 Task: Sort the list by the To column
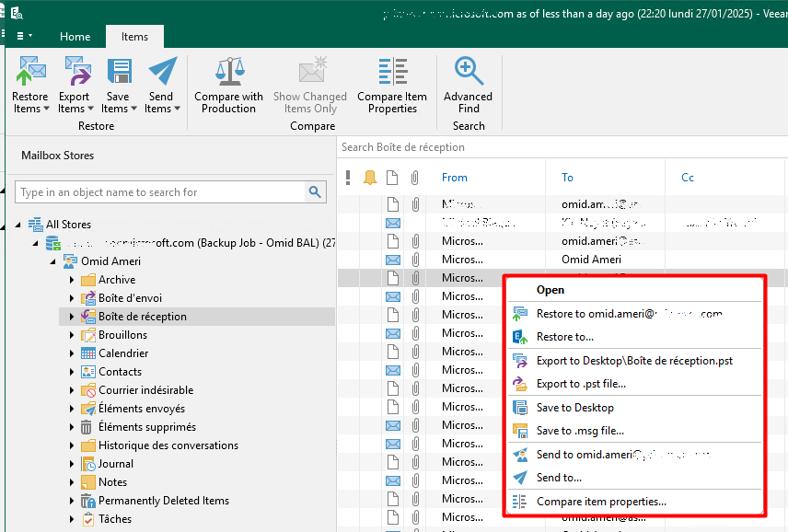tap(567, 178)
